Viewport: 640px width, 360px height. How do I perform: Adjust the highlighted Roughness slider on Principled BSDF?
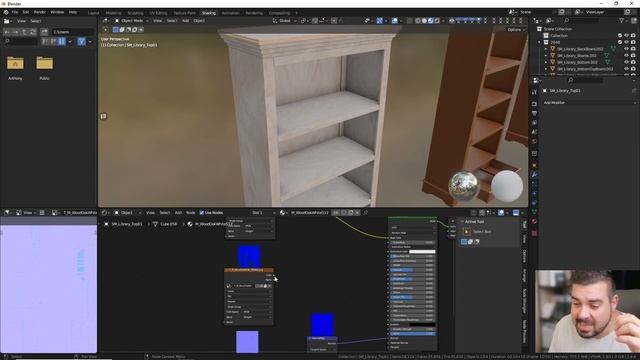tap(412, 279)
